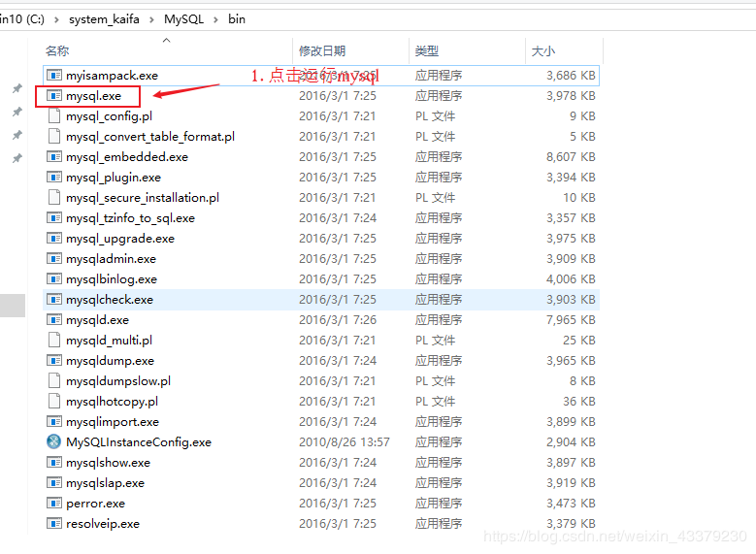Select the mysql_embedded.exe icon

[54, 157]
